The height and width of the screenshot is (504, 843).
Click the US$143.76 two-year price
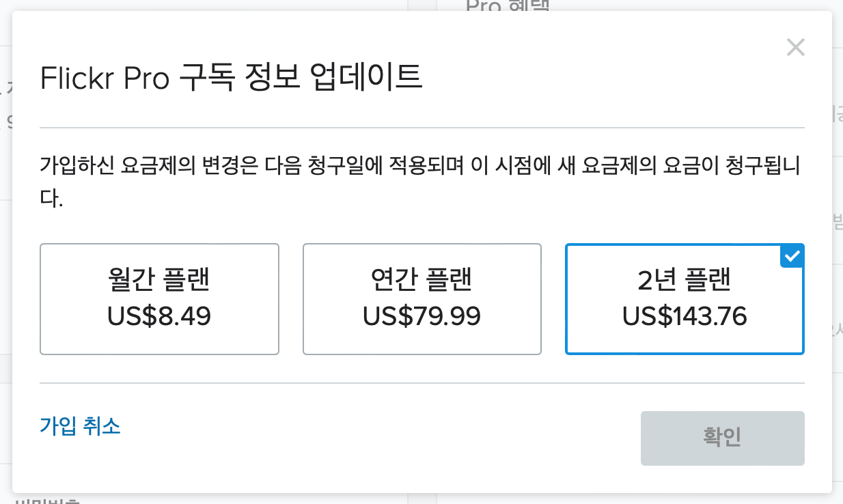tap(685, 316)
